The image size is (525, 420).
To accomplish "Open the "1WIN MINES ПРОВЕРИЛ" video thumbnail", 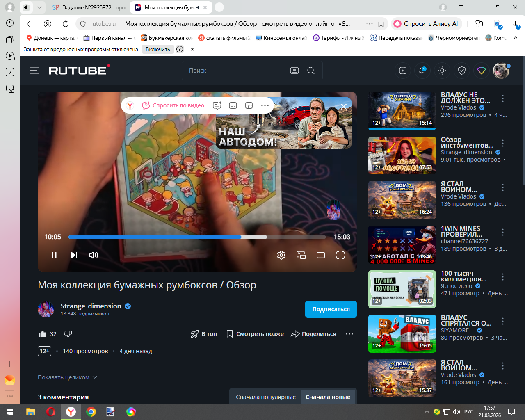I will coord(402,244).
